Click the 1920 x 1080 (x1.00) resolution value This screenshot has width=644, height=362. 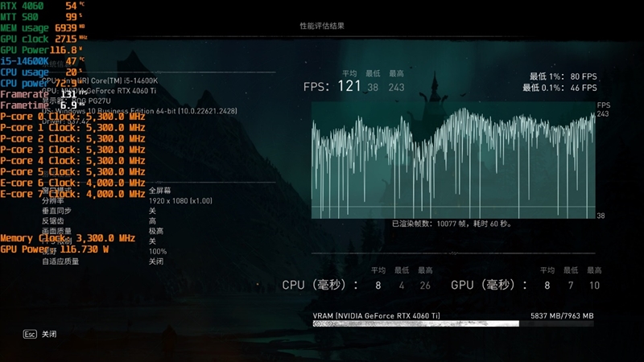pyautogui.click(x=180, y=200)
